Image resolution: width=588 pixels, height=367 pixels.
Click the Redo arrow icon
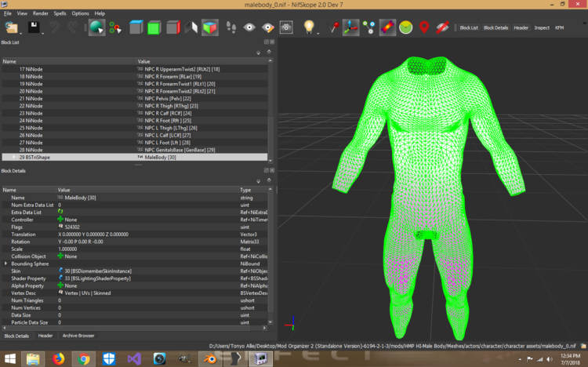click(x=72, y=27)
